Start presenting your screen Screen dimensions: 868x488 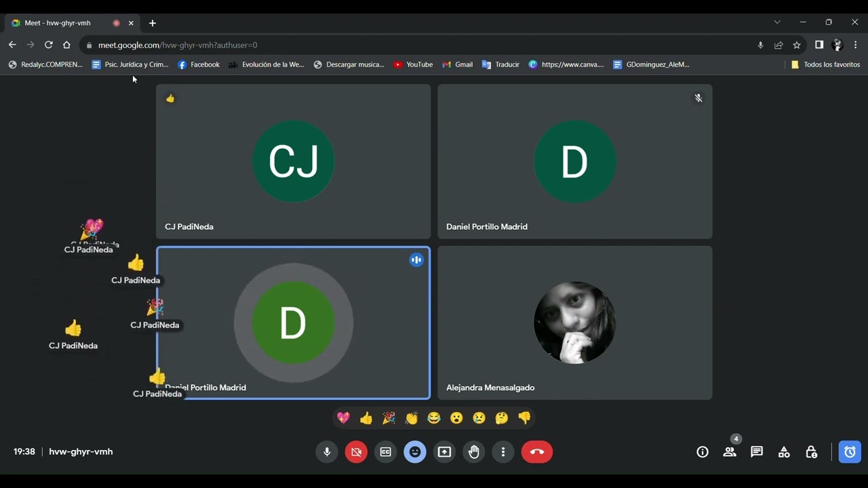coord(445,452)
